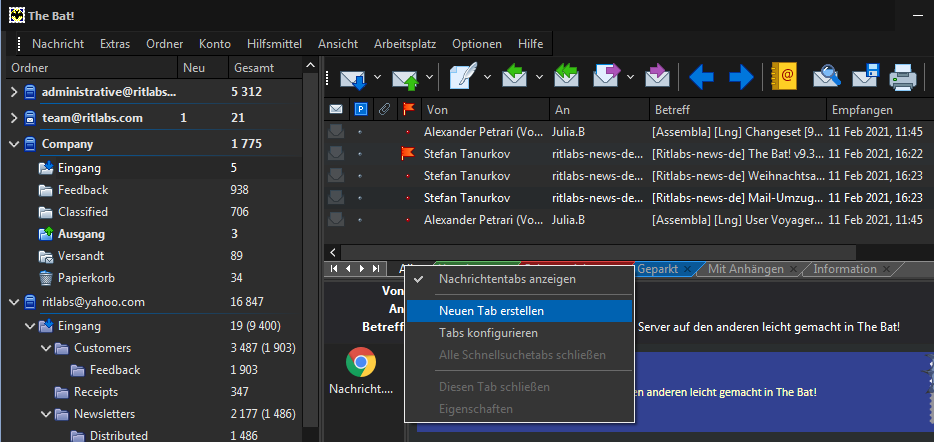934x442 pixels.
Task: Open the Hilfsmittel menu
Action: [x=274, y=44]
